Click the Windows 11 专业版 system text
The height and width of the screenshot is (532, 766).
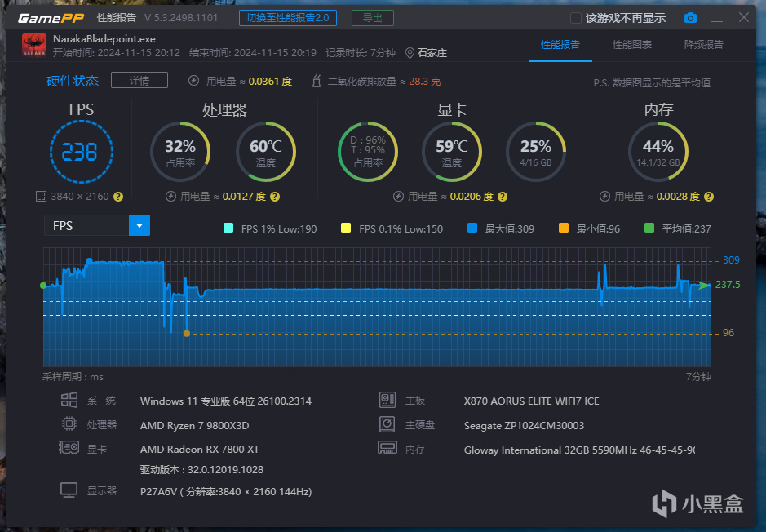click(226, 401)
